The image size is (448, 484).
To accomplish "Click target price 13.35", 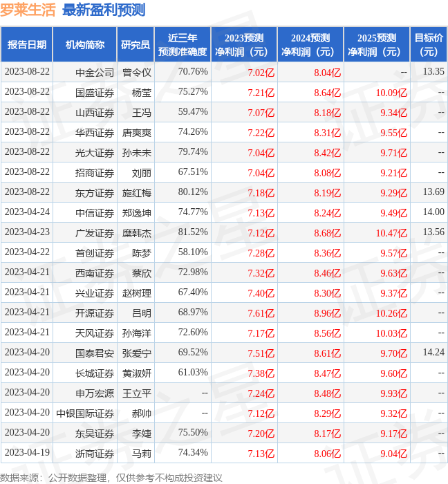I will click(x=433, y=72).
